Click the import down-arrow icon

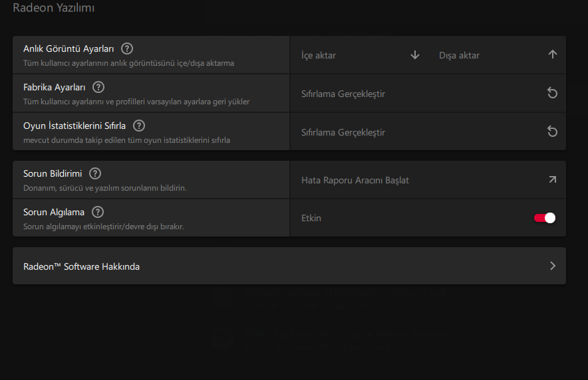click(x=415, y=55)
